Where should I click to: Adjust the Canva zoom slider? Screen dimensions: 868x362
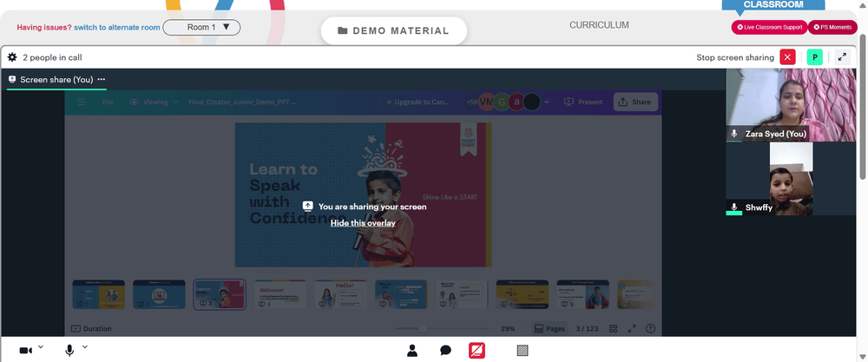coord(423,329)
